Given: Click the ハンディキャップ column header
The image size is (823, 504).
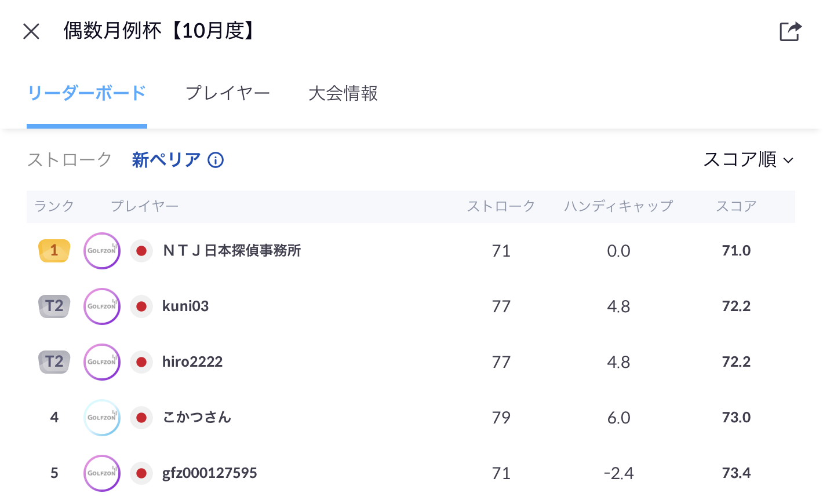Looking at the screenshot, I should (x=618, y=206).
